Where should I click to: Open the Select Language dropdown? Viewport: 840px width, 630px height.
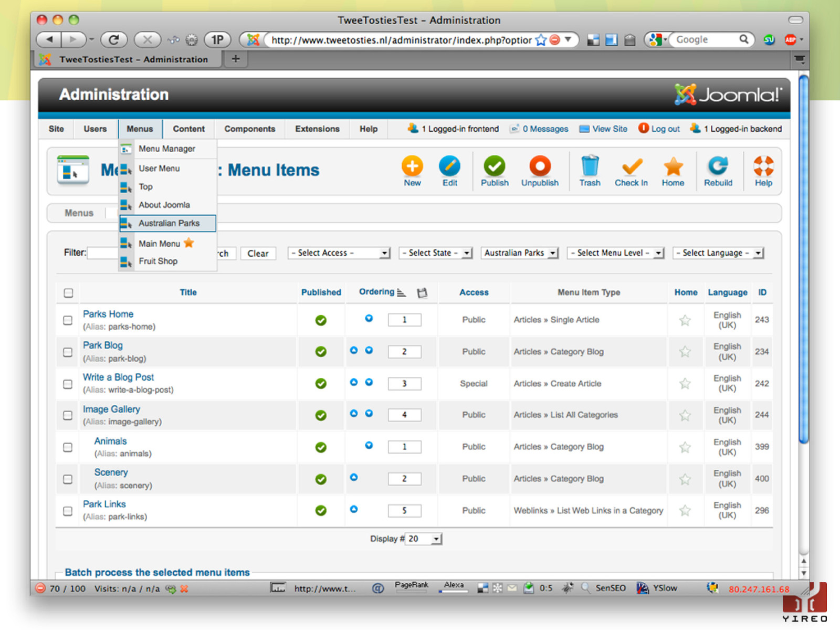pyautogui.click(x=718, y=253)
